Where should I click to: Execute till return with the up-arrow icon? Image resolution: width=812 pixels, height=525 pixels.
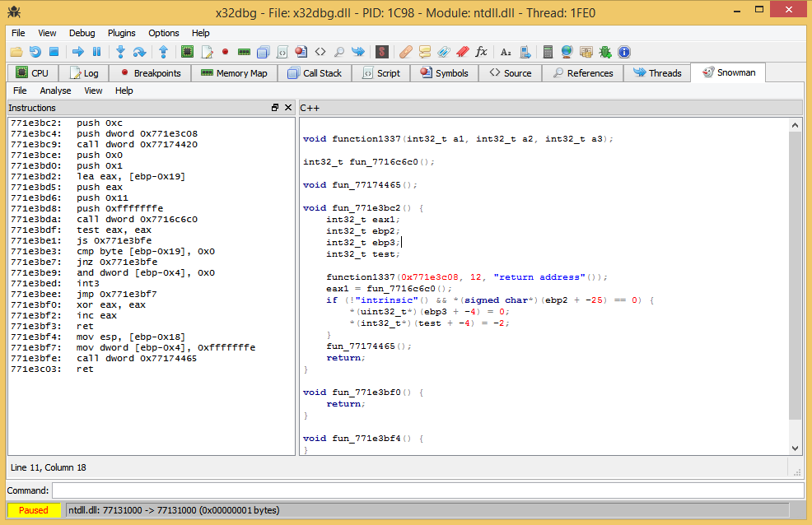(x=164, y=52)
